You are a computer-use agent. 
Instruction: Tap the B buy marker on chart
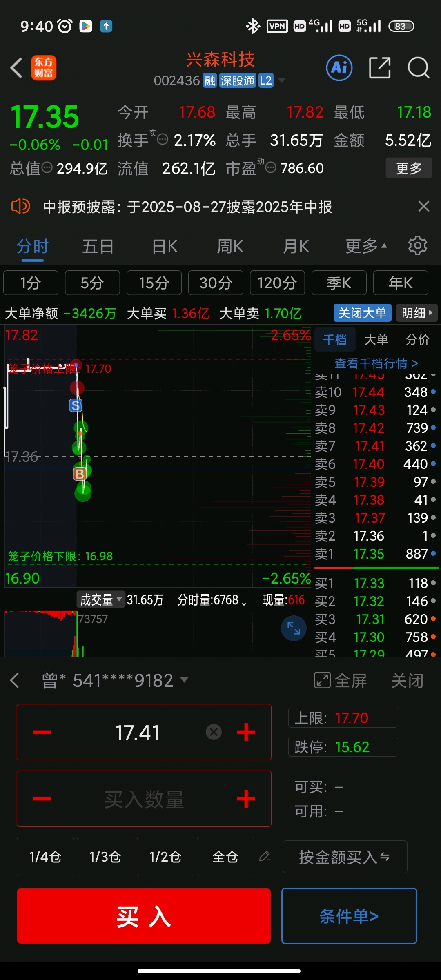[80, 474]
